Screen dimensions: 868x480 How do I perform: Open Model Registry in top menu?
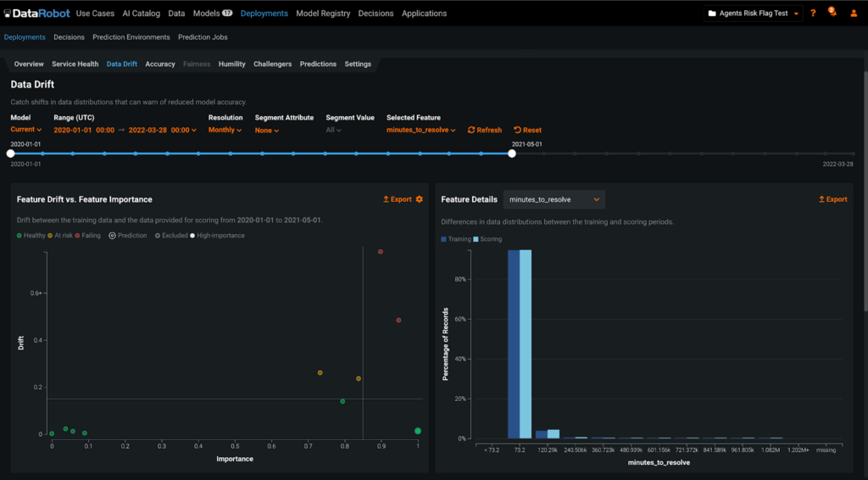point(323,14)
